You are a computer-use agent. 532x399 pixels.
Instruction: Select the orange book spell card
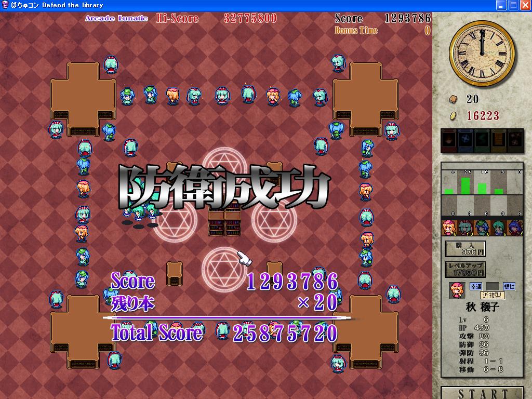(x=498, y=140)
